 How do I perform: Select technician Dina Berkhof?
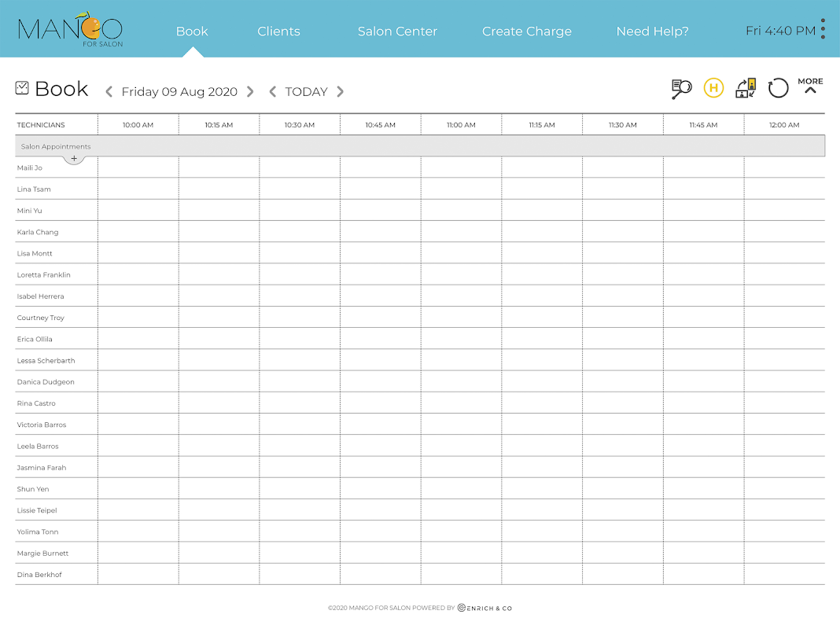[x=39, y=575]
